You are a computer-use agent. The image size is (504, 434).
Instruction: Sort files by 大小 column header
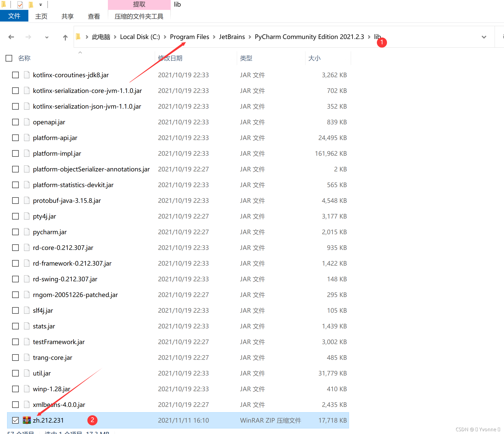(x=314, y=58)
